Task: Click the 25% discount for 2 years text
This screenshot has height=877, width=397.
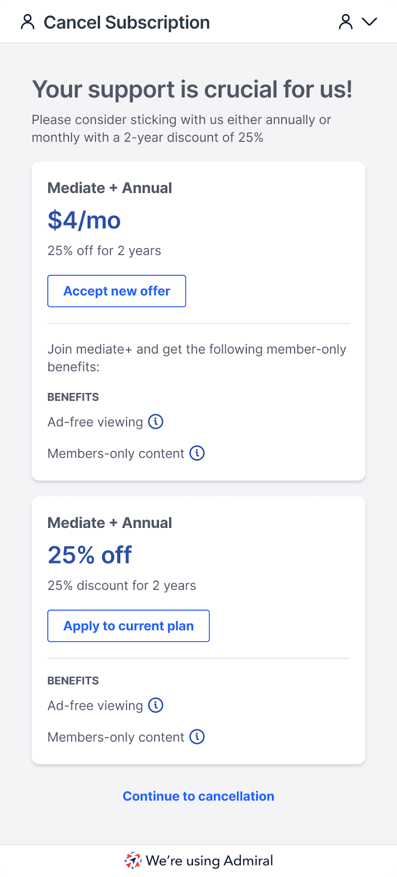Action: [122, 586]
